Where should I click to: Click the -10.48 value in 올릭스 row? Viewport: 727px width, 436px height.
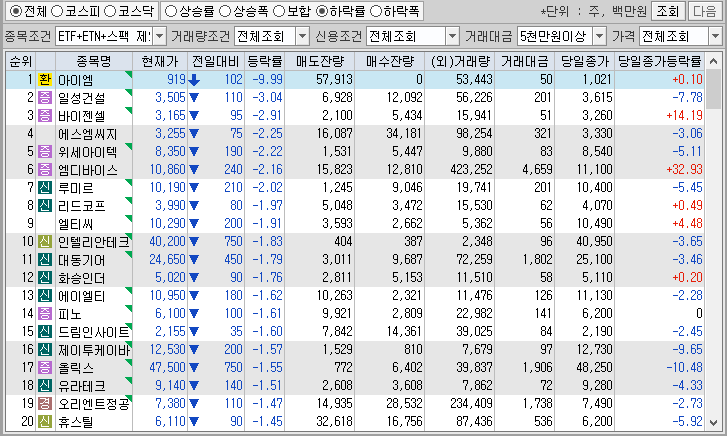pyautogui.click(x=684, y=368)
